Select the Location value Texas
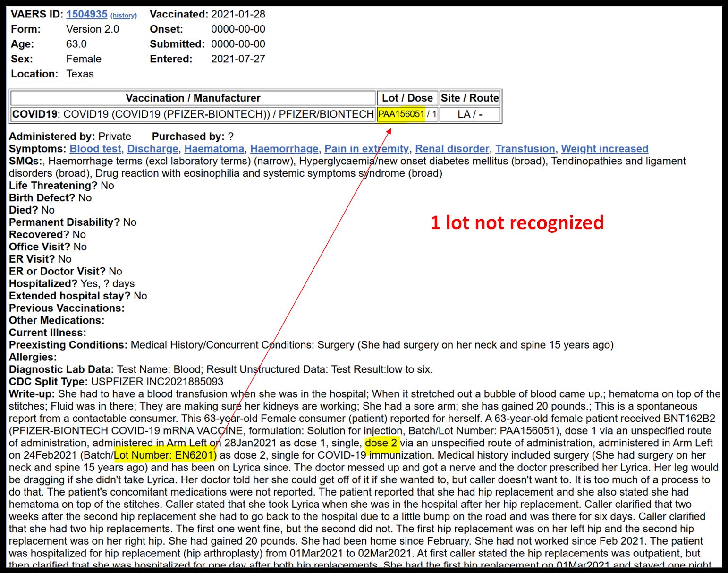Viewport: 728px width, 573px height. [80, 74]
